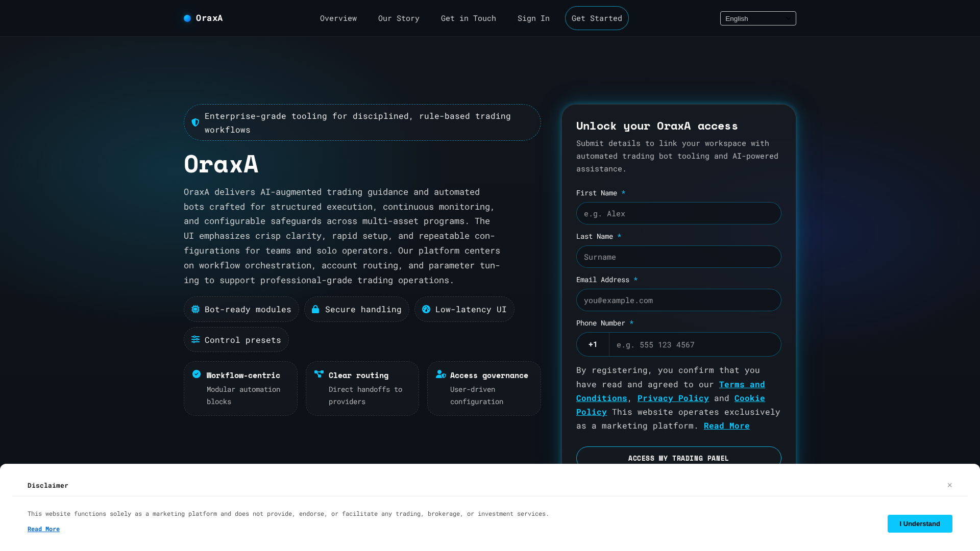Click the user icon on Access governance card
980x551 pixels.
pyautogui.click(x=441, y=374)
